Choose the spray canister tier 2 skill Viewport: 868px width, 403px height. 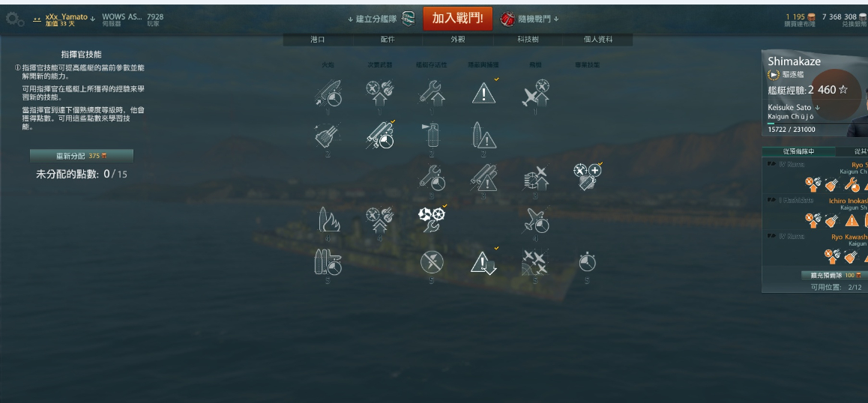pyautogui.click(x=432, y=136)
